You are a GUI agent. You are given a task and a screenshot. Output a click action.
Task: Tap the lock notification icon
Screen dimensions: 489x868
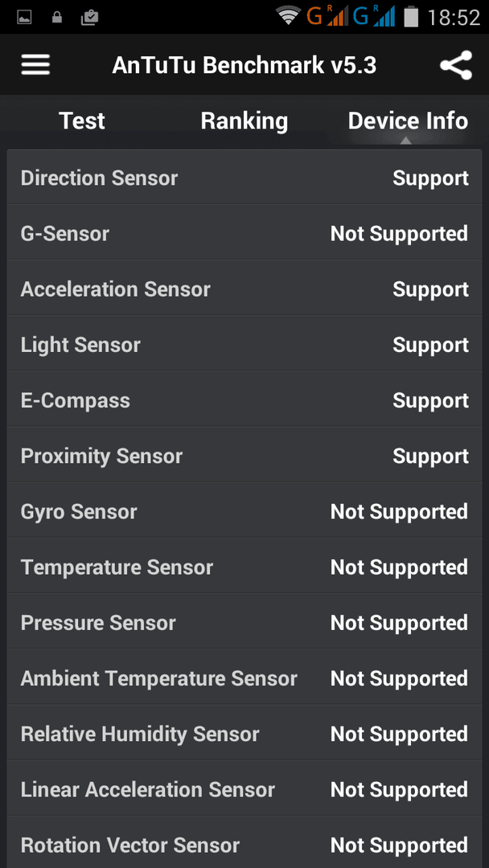click(x=56, y=18)
